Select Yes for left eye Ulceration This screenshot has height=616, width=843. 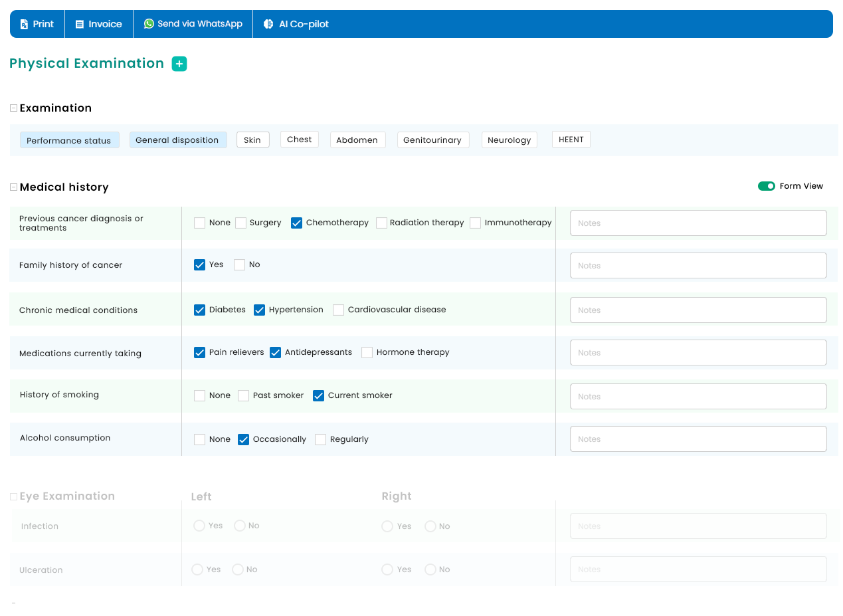197,569
